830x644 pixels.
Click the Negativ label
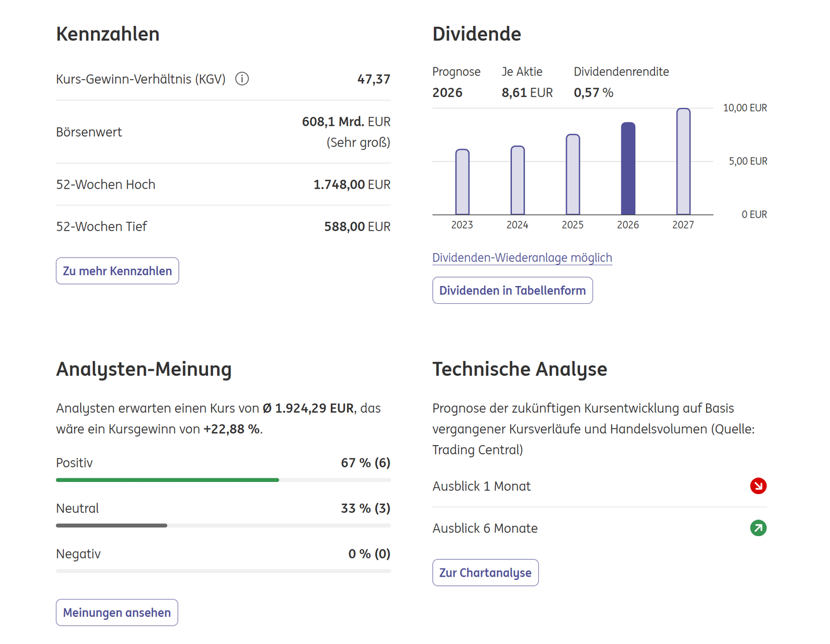(78, 554)
